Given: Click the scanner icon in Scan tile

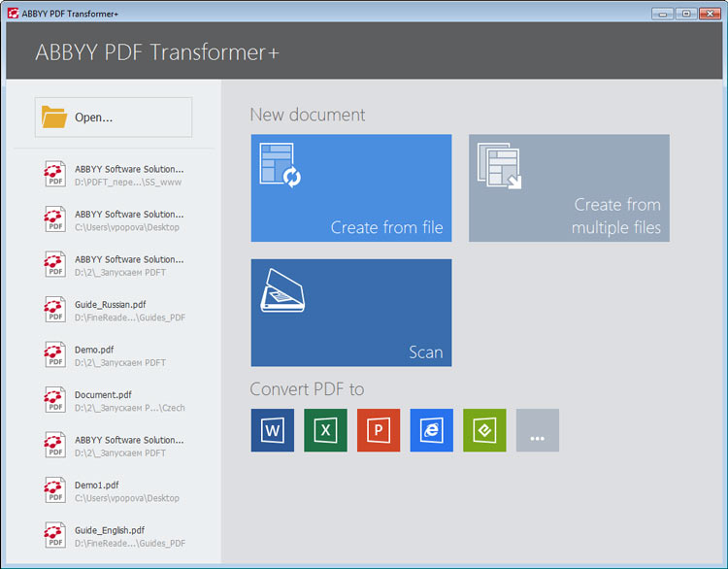Looking at the screenshot, I should 282,290.
